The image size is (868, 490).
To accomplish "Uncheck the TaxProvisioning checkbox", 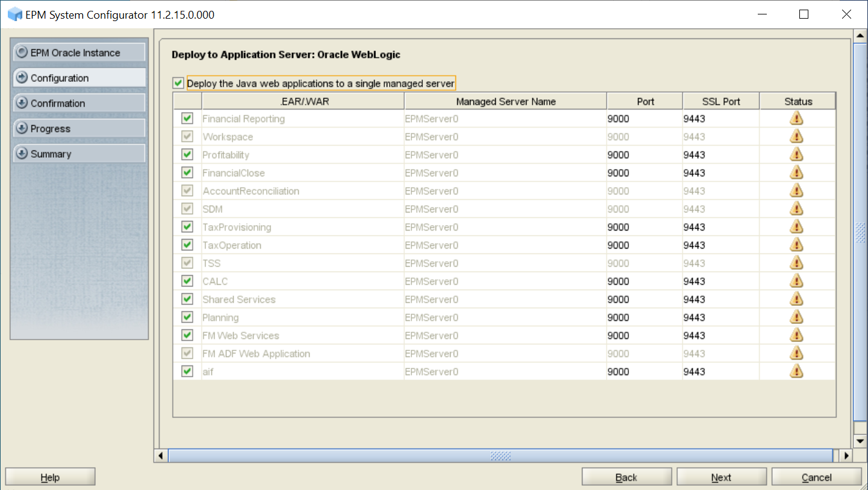I will point(187,227).
